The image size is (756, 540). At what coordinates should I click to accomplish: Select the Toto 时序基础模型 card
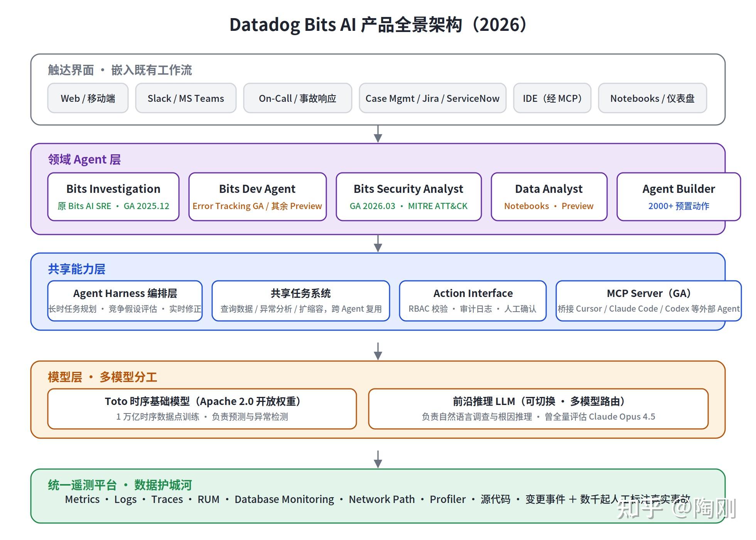(x=202, y=409)
